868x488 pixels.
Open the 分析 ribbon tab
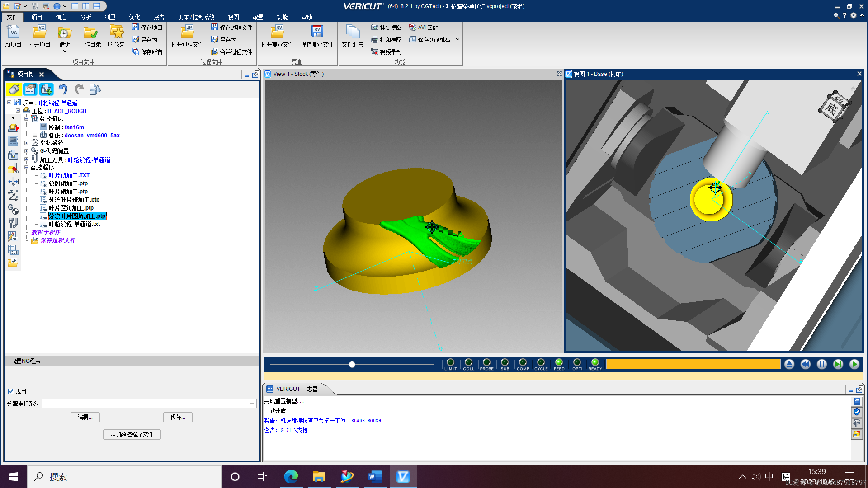click(x=85, y=17)
